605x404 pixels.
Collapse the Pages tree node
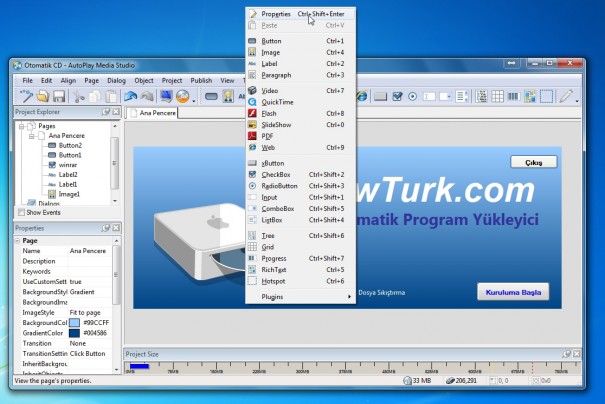[22, 126]
